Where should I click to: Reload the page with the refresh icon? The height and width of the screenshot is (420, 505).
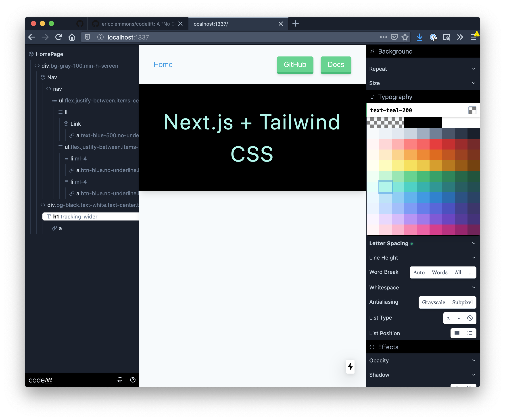58,37
